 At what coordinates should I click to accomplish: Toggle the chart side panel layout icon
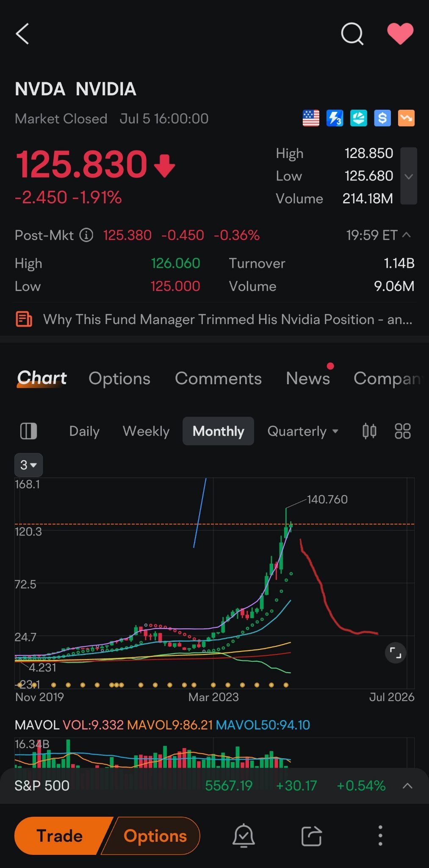click(x=28, y=431)
